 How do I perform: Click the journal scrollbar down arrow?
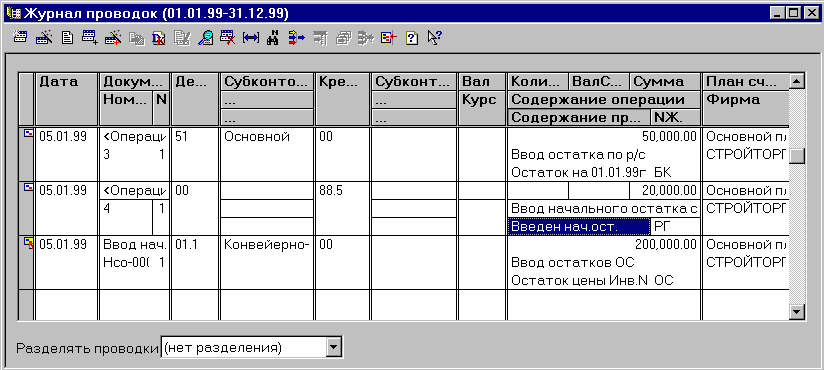(797, 312)
